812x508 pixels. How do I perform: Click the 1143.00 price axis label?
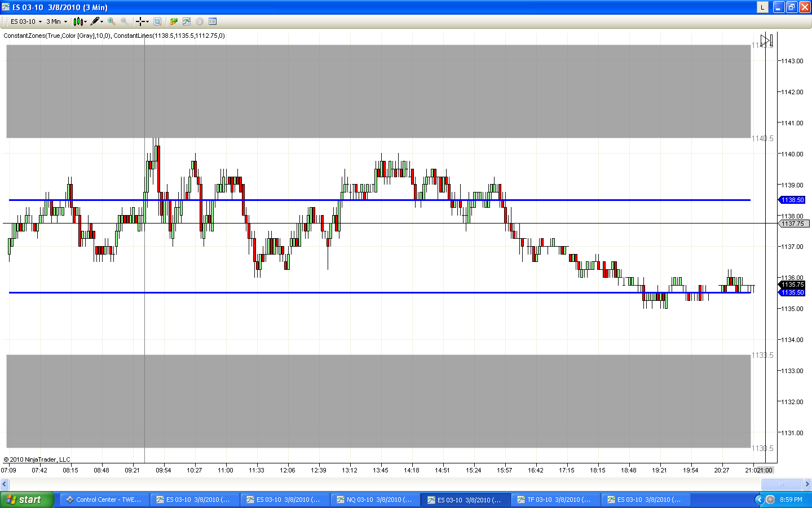click(792, 61)
